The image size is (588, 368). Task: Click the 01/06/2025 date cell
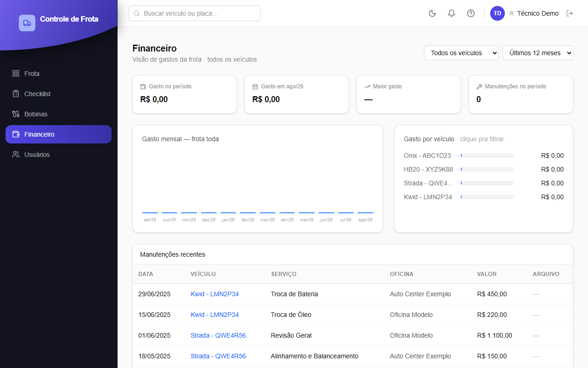point(154,335)
